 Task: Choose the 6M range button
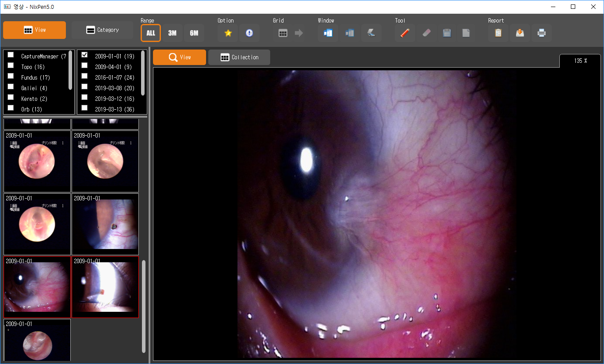194,33
